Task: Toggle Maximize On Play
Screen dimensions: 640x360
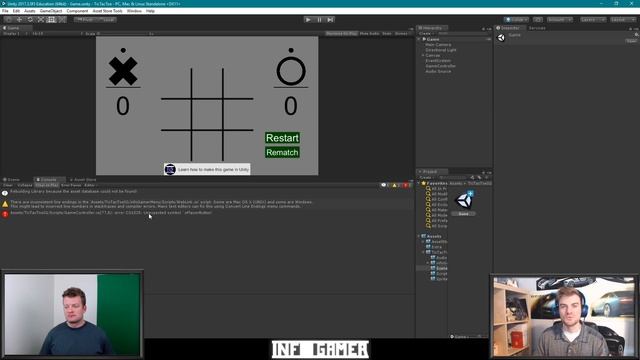Action: pos(341,33)
